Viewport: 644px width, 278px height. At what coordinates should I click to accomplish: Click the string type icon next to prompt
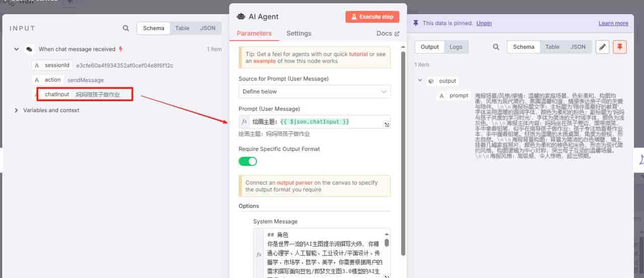point(442,96)
